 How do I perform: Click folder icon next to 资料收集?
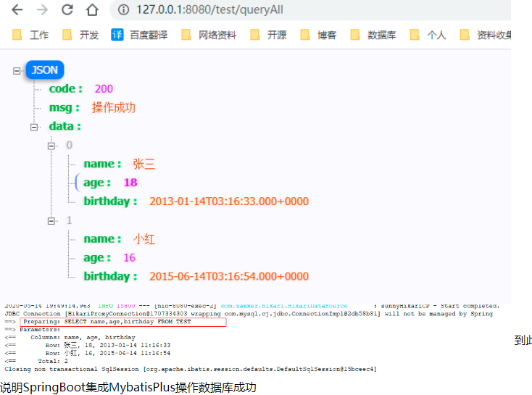465,35
